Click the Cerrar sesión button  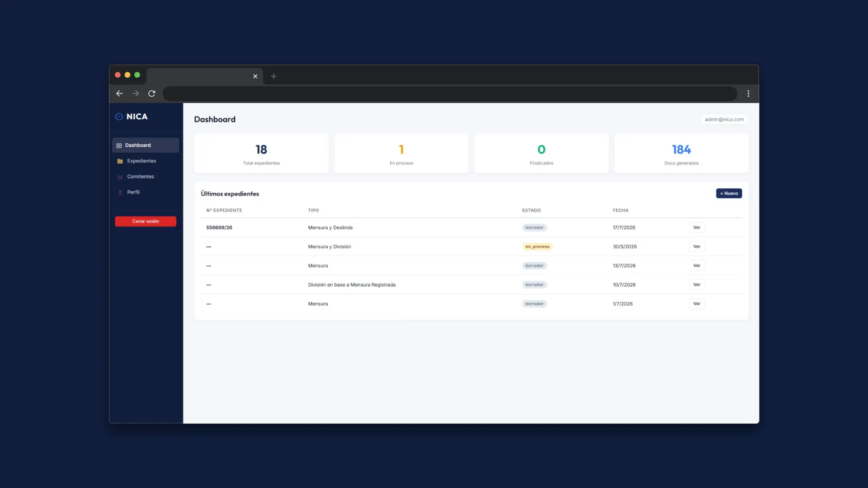[146, 221]
